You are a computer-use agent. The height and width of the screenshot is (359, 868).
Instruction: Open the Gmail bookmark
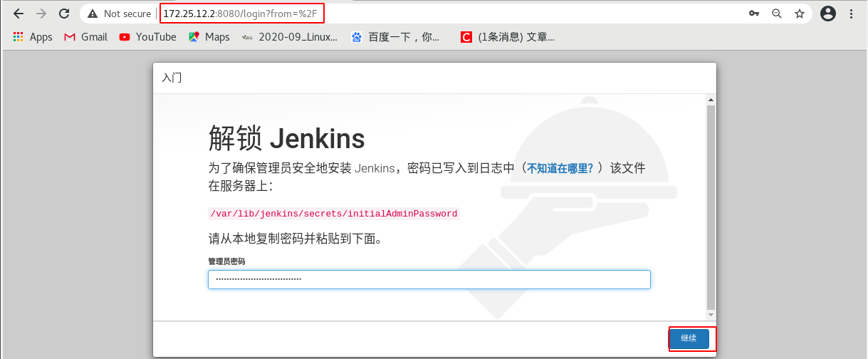click(86, 37)
